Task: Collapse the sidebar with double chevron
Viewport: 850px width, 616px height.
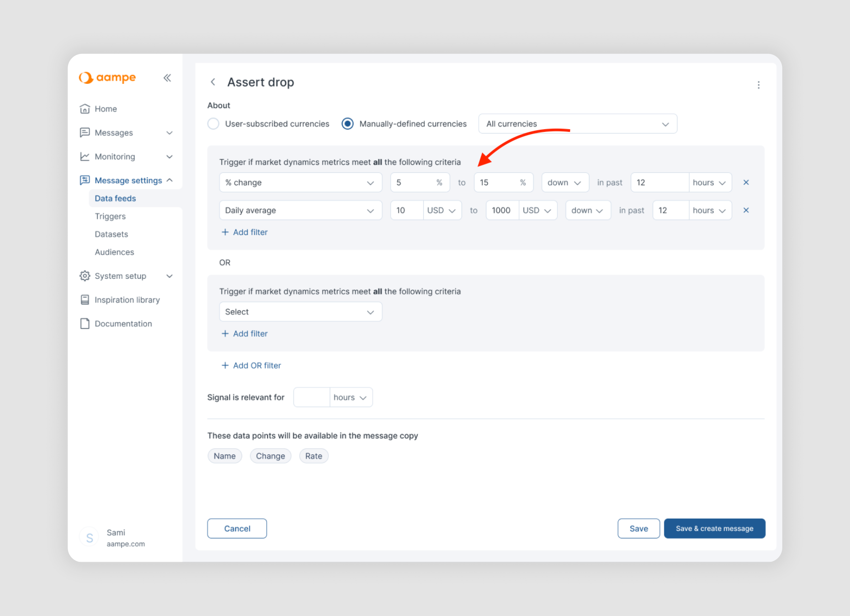Action: [x=167, y=78]
